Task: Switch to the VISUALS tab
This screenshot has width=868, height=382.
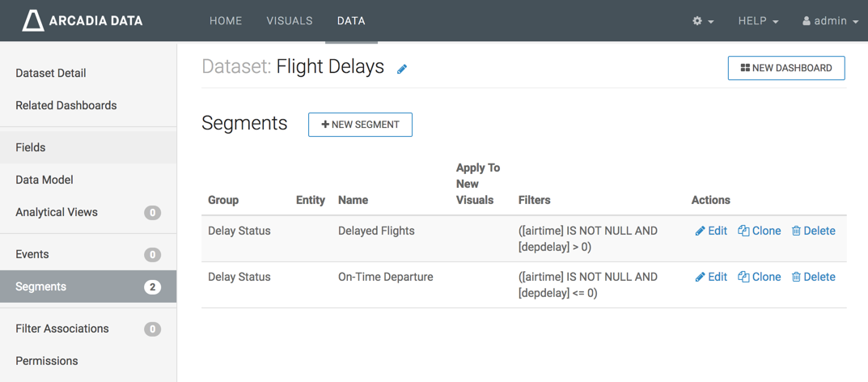Action: (290, 21)
